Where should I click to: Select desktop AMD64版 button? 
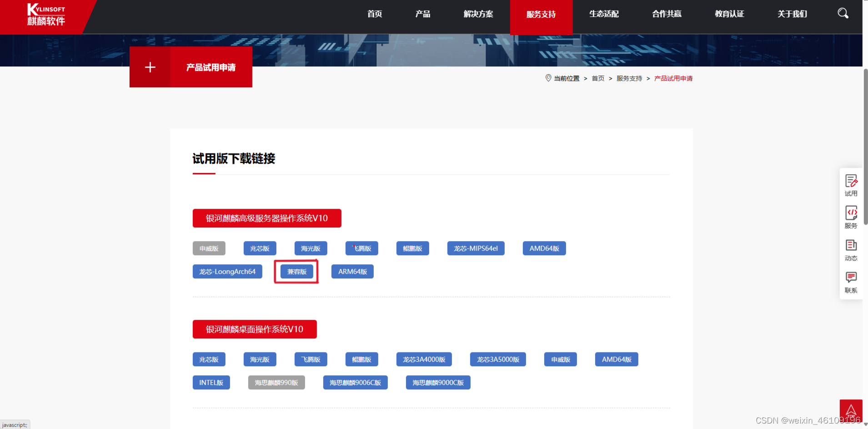617,359
